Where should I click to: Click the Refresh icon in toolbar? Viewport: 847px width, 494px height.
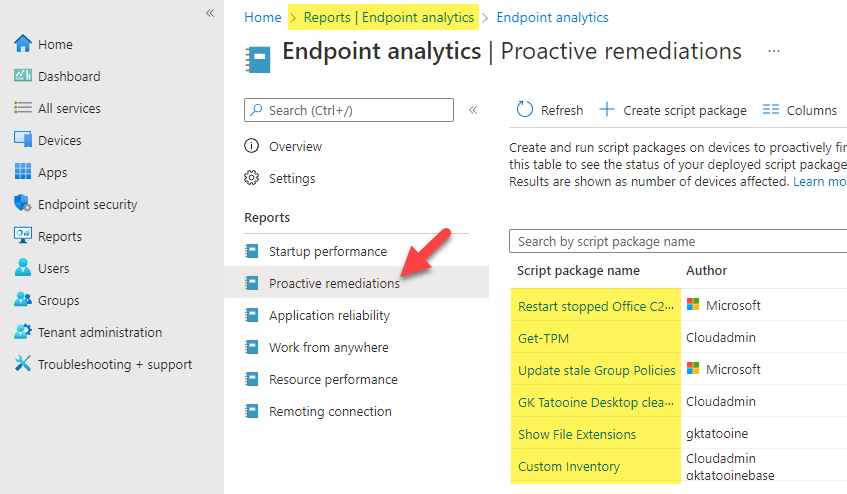[525, 110]
